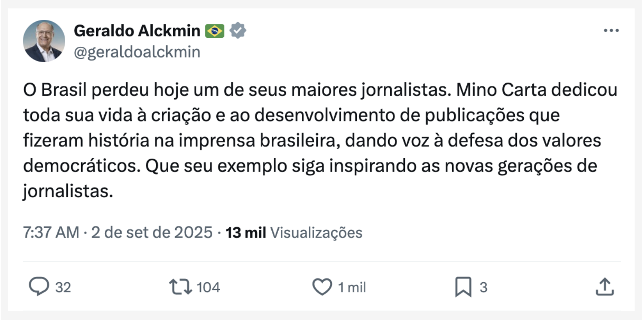Click the reply count 32
Viewport: 644px width, 320px height.
coord(63,287)
